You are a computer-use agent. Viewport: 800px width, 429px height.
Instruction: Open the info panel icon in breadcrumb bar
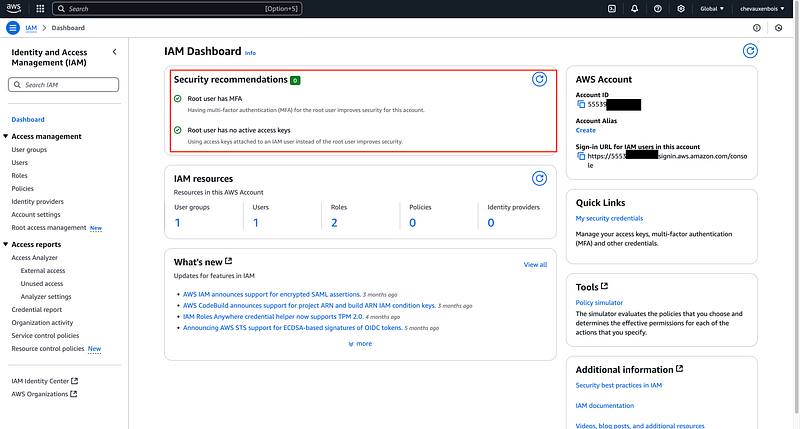click(x=757, y=28)
